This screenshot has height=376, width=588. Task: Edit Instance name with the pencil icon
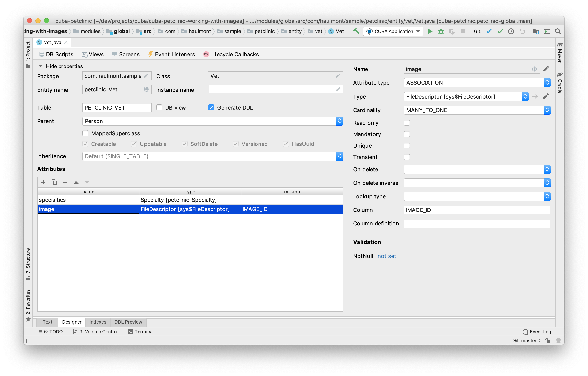(338, 89)
